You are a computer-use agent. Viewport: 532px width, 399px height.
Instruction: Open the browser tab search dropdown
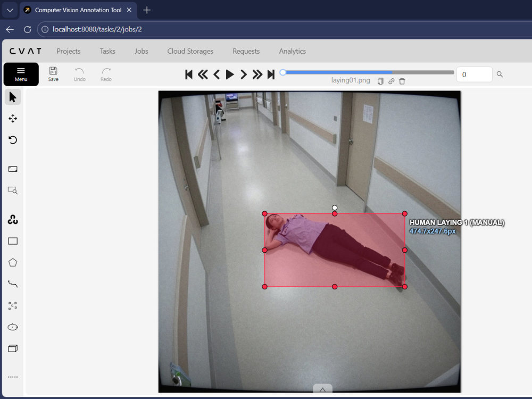[10, 10]
